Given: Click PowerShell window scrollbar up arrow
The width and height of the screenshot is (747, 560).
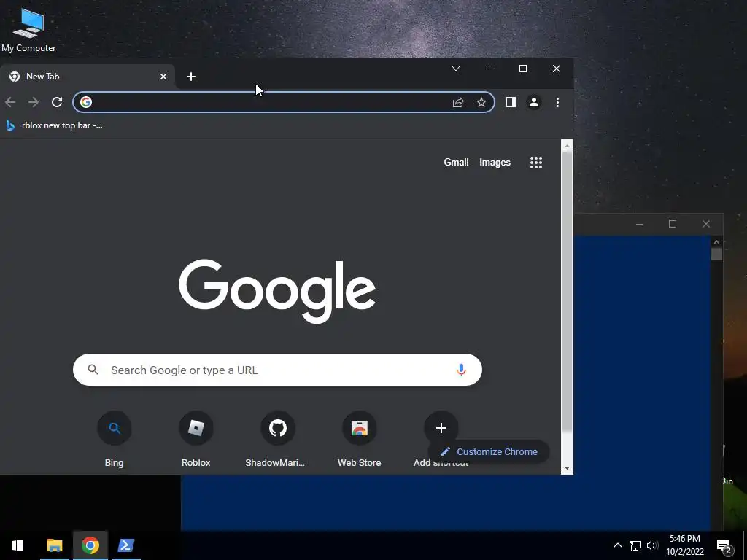Looking at the screenshot, I should click(x=716, y=242).
